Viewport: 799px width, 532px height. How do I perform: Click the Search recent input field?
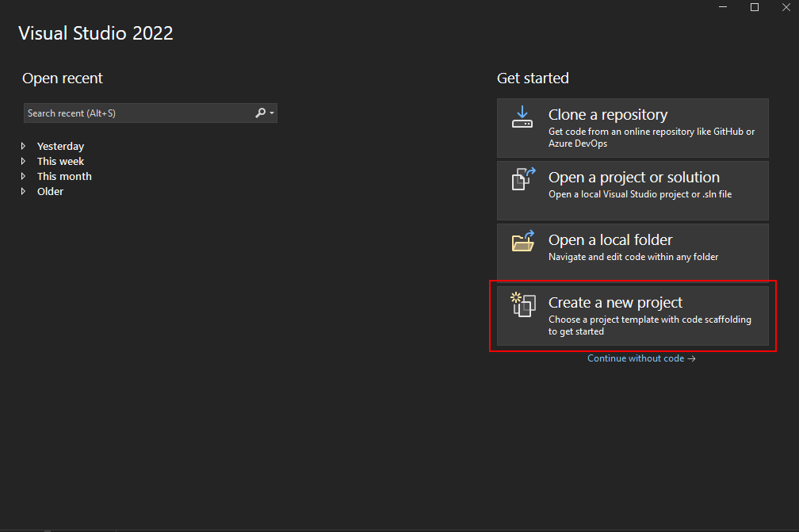point(135,113)
